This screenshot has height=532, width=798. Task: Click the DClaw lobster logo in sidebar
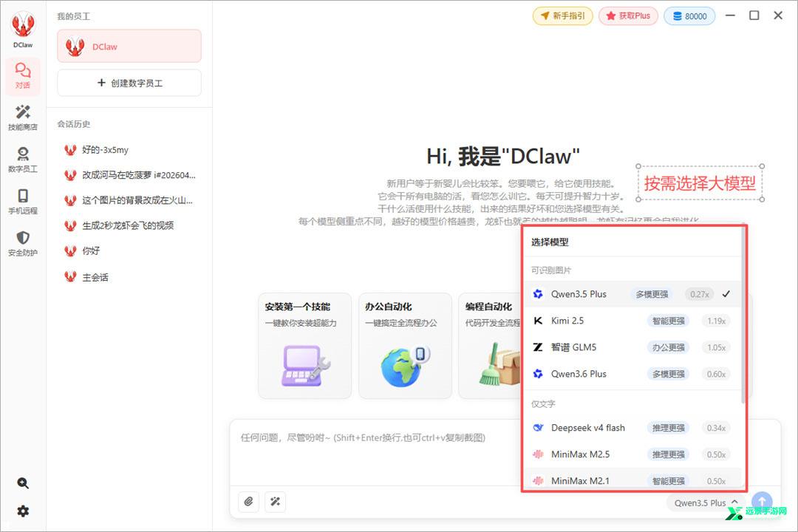click(23, 26)
